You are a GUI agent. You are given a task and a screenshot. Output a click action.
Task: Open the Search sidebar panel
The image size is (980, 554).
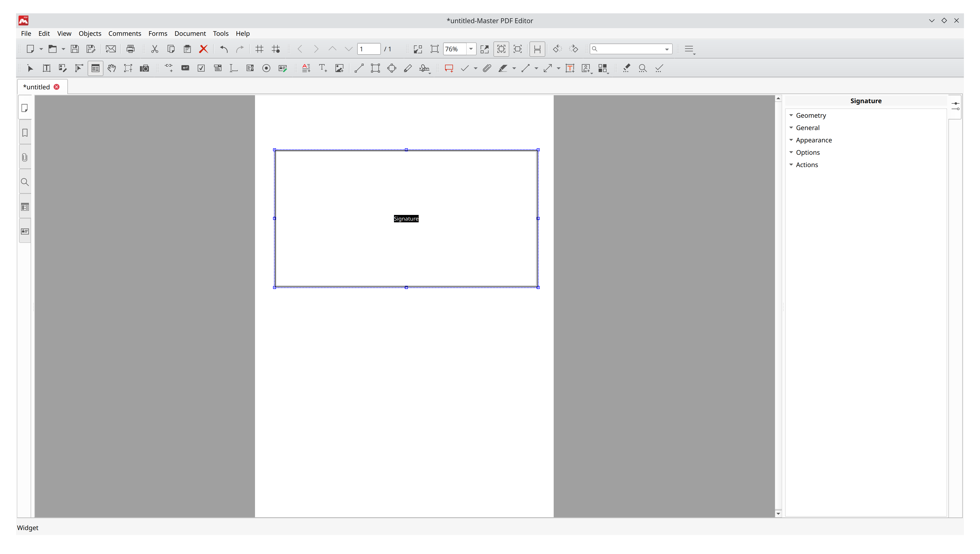[25, 182]
